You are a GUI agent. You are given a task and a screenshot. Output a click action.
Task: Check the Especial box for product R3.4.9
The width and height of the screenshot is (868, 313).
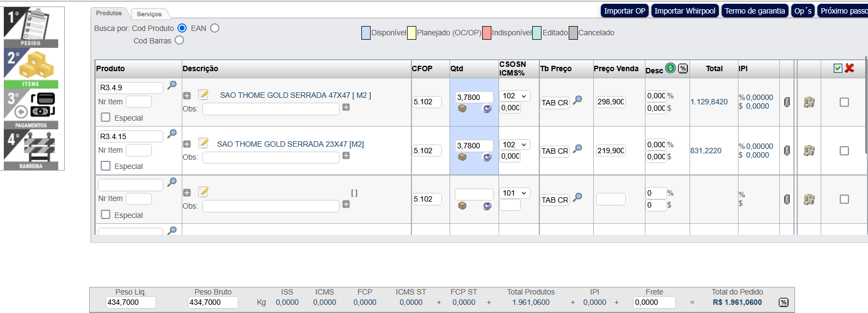(x=106, y=117)
